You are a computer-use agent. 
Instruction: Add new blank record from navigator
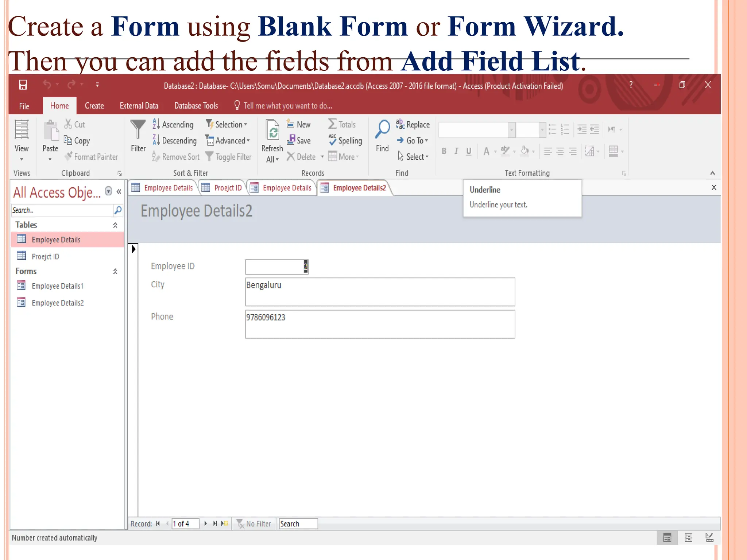pyautogui.click(x=225, y=524)
